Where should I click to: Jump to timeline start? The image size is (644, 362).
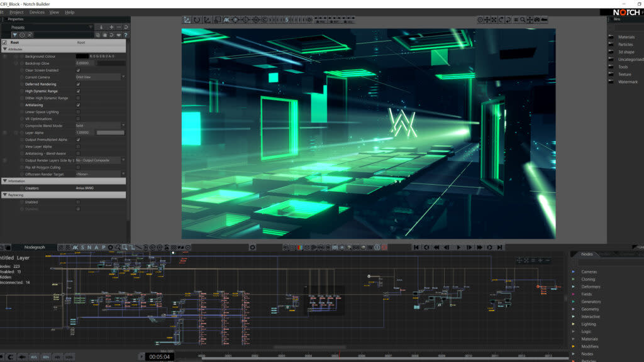tap(416, 248)
